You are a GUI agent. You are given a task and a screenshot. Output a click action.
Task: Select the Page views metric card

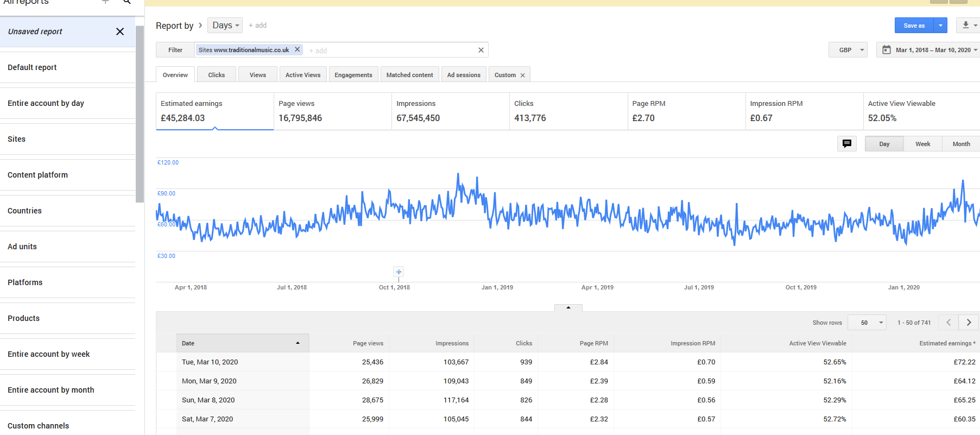point(333,111)
